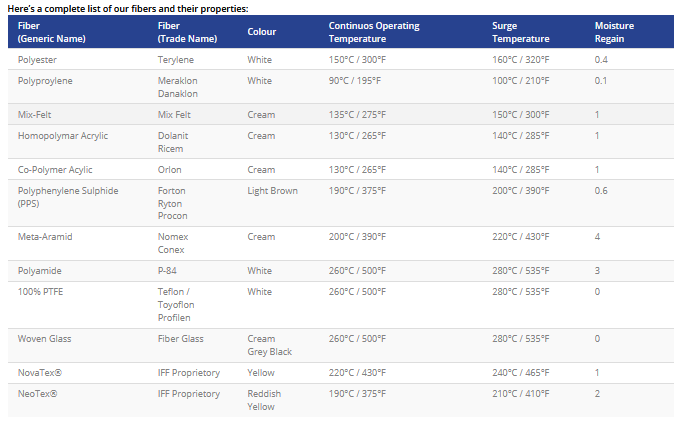
Task: Select the Colour column header
Action: pos(262,31)
